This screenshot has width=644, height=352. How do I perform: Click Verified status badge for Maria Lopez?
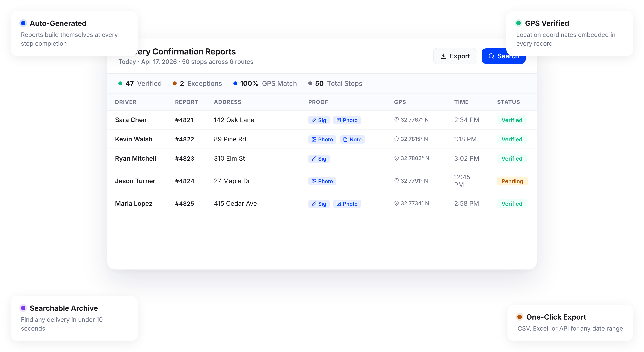click(512, 204)
